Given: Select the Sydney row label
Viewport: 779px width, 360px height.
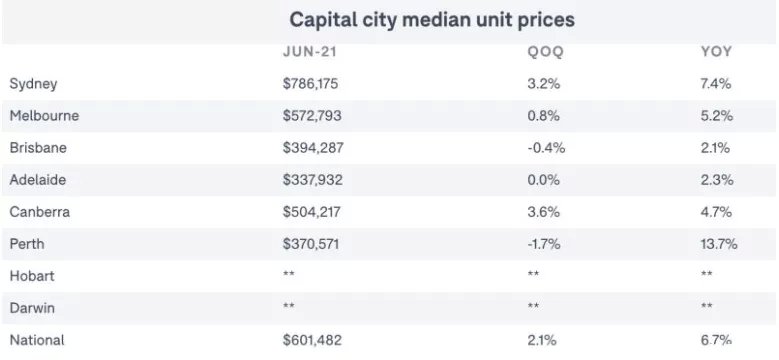Looking at the screenshot, I should pyautogui.click(x=33, y=84).
